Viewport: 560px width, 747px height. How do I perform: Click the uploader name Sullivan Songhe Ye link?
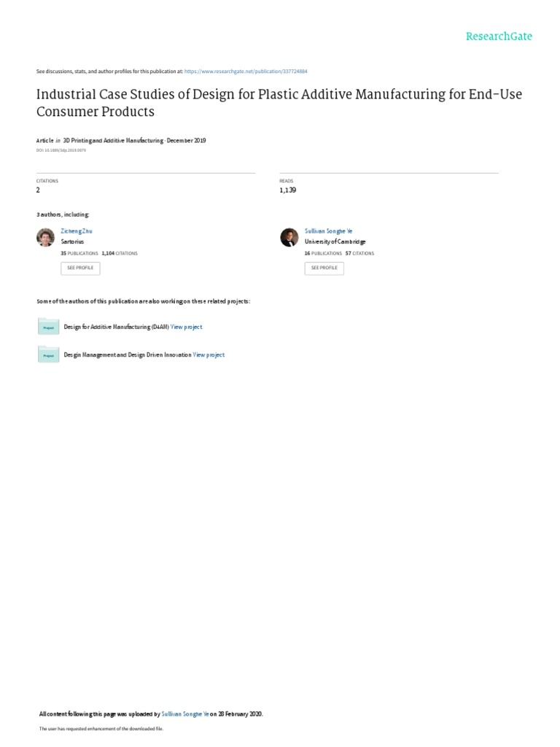coord(185,714)
